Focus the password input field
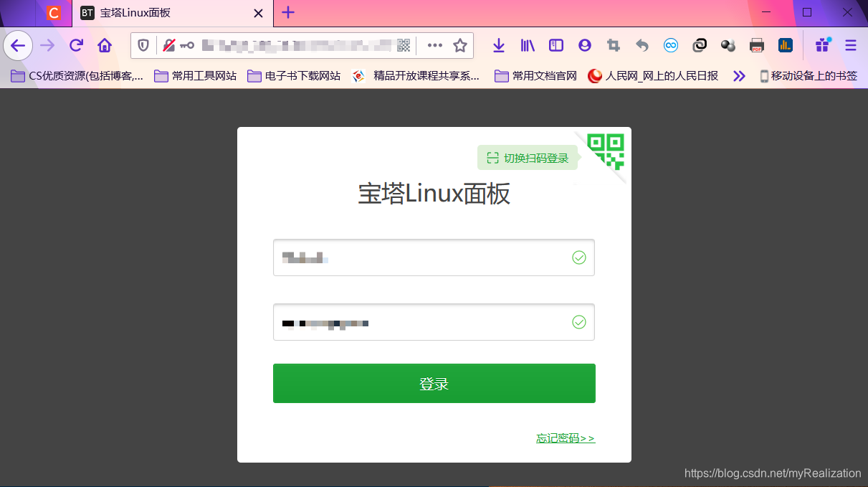This screenshot has width=868, height=487. click(x=434, y=323)
